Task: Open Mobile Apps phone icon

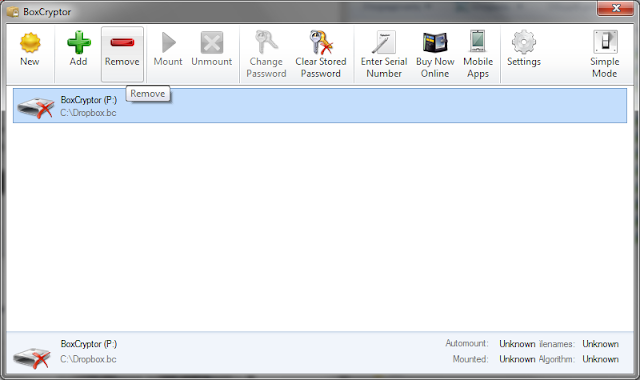Action: [478, 41]
